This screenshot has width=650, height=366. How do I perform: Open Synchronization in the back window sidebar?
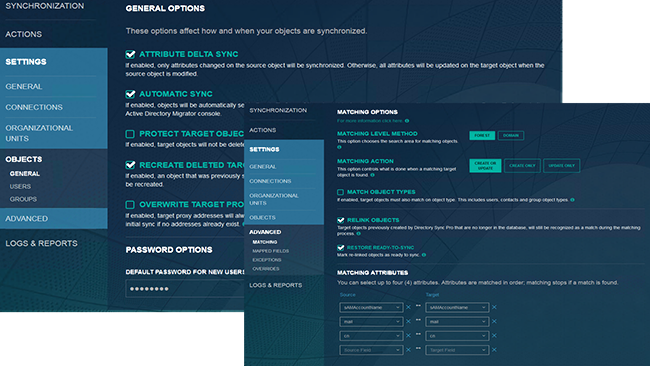45,6
